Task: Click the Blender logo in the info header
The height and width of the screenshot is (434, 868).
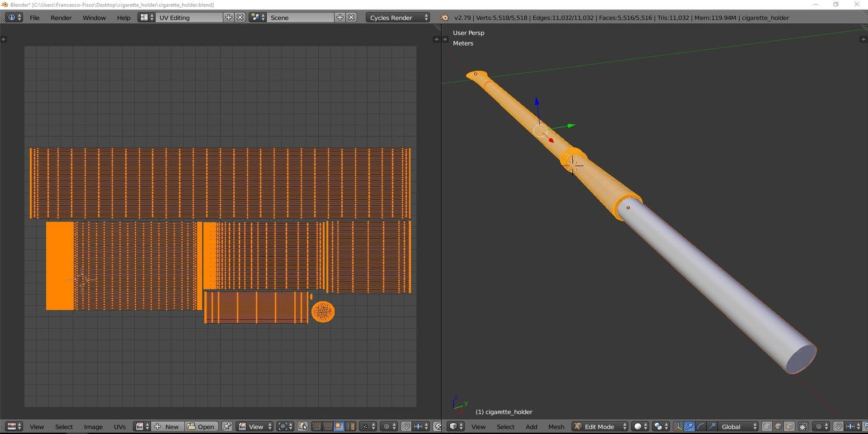Action: (x=444, y=18)
